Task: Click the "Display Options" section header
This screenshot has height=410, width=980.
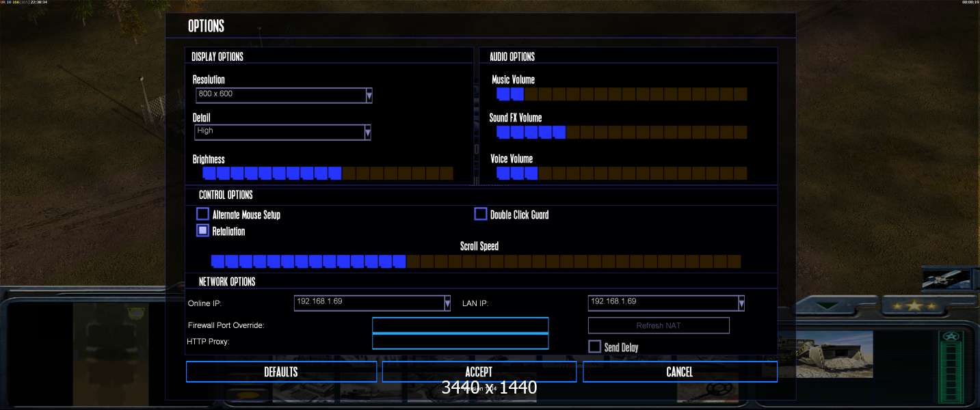Action: click(x=217, y=57)
